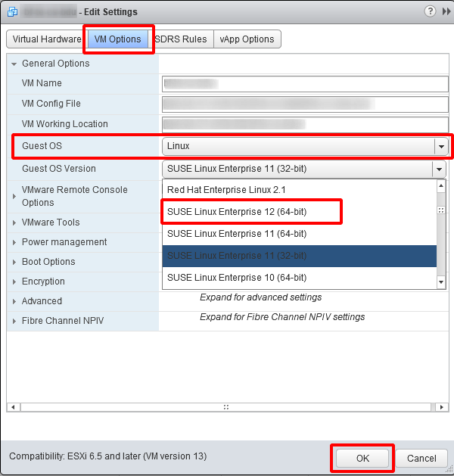Viewport: 454px width, 476px height.
Task: Open the Guest OS dropdown
Action: (305, 146)
